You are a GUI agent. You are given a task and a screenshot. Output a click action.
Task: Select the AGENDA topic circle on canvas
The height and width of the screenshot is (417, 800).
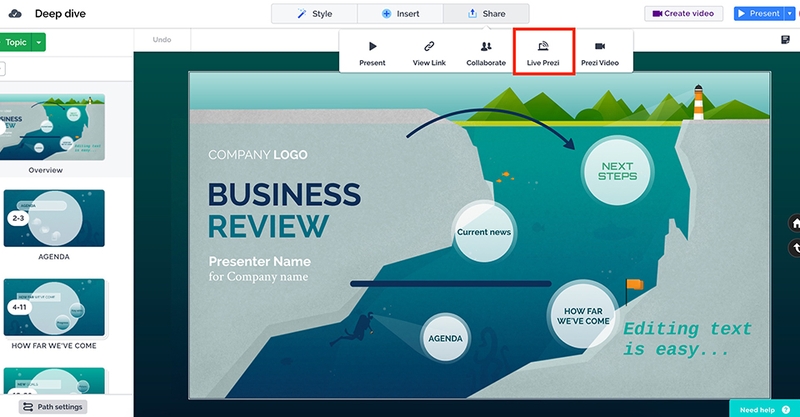pyautogui.click(x=445, y=338)
